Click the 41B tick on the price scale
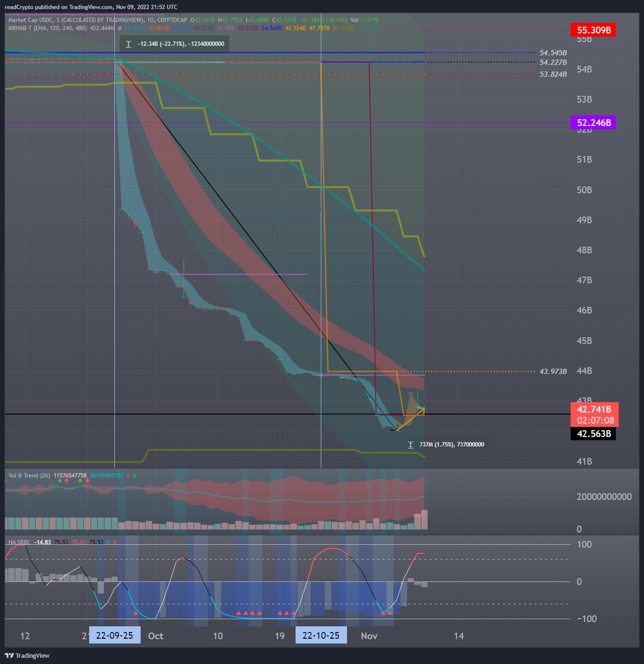644x664 pixels. (584, 461)
